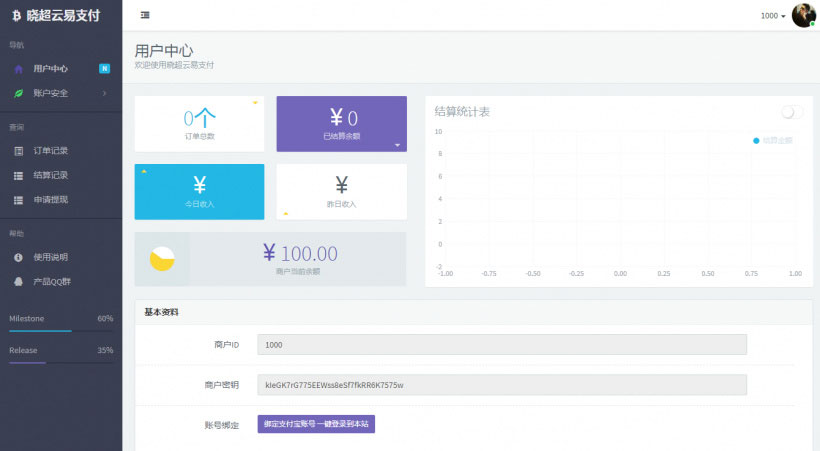This screenshot has width=820, height=451.
Task: Click the 申请提现 icon in sidebar
Action: [18, 200]
